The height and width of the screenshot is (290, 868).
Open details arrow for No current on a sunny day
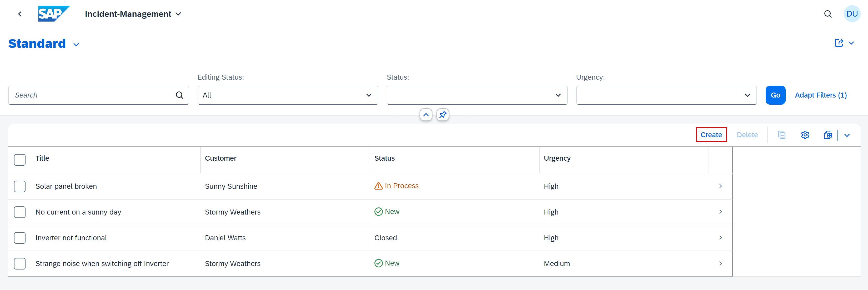720,212
